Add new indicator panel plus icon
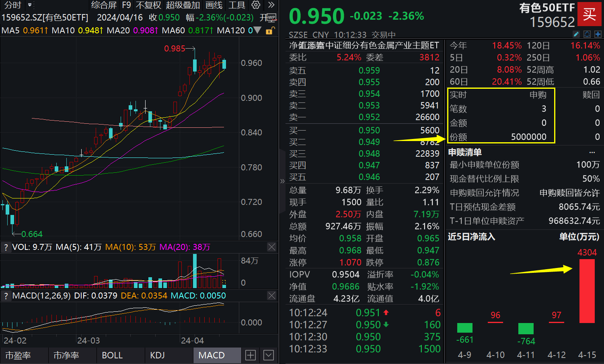This screenshot has height=364, width=604. point(251,355)
